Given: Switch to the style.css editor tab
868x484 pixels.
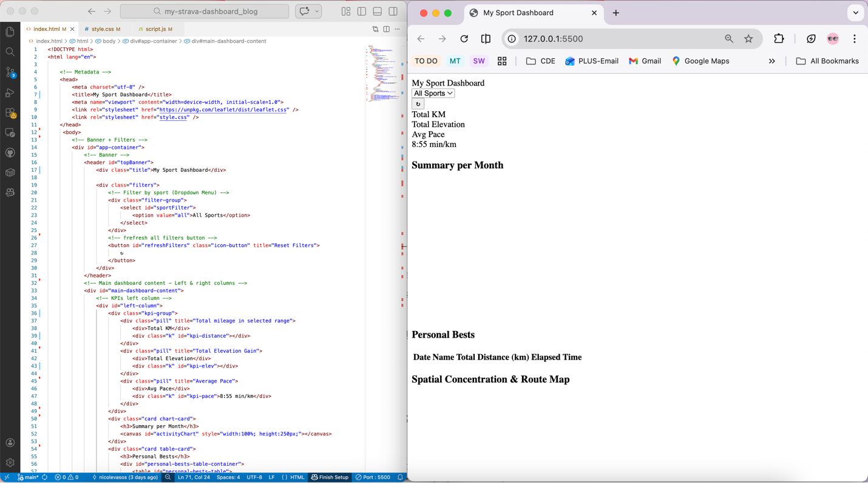Looking at the screenshot, I should [102, 29].
